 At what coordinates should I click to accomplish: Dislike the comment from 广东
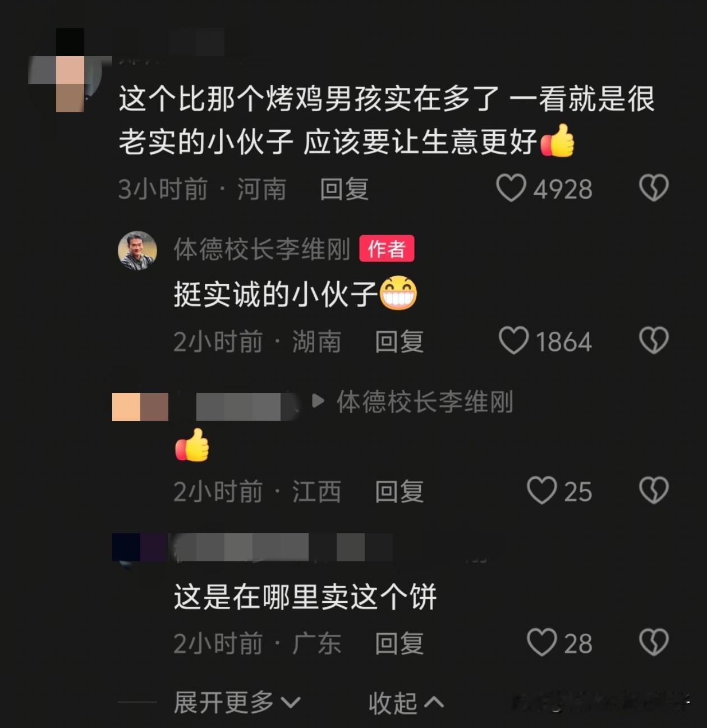click(654, 642)
